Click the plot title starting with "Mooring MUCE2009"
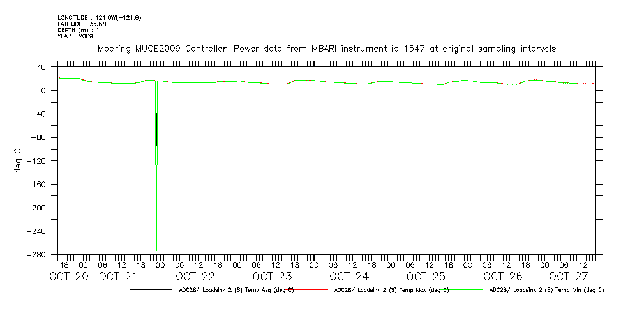Viewport: 644px width, 322px height. tap(326, 49)
